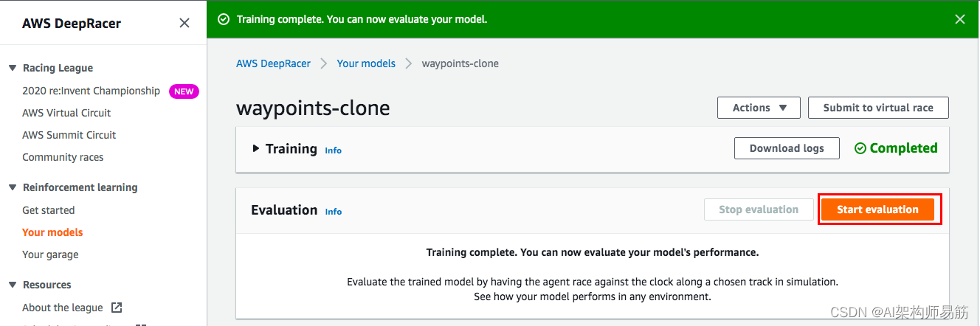Screen dimensions: 980x326
Task: Click the Completed status check icon
Action: click(860, 148)
